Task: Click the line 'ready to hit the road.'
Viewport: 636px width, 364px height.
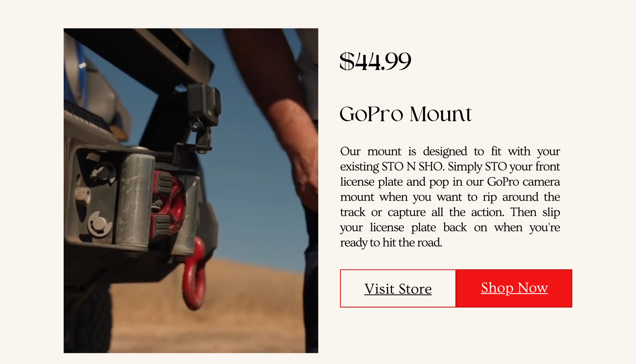Action: [x=391, y=242]
